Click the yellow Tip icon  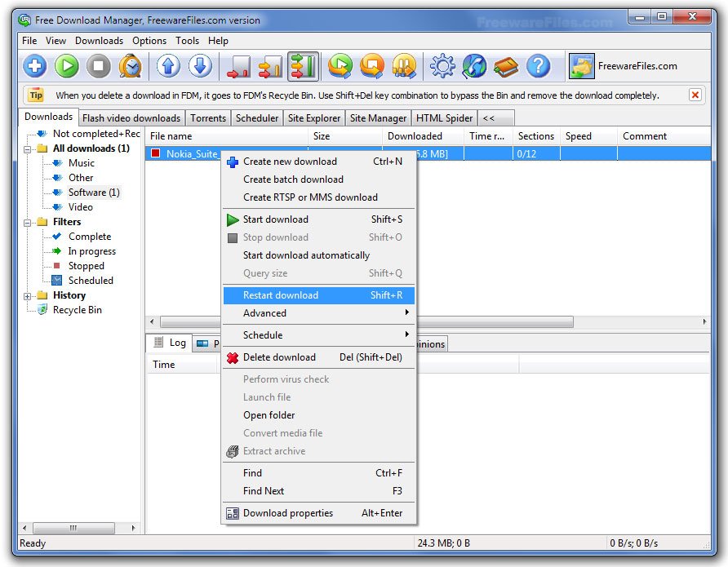pyautogui.click(x=36, y=95)
